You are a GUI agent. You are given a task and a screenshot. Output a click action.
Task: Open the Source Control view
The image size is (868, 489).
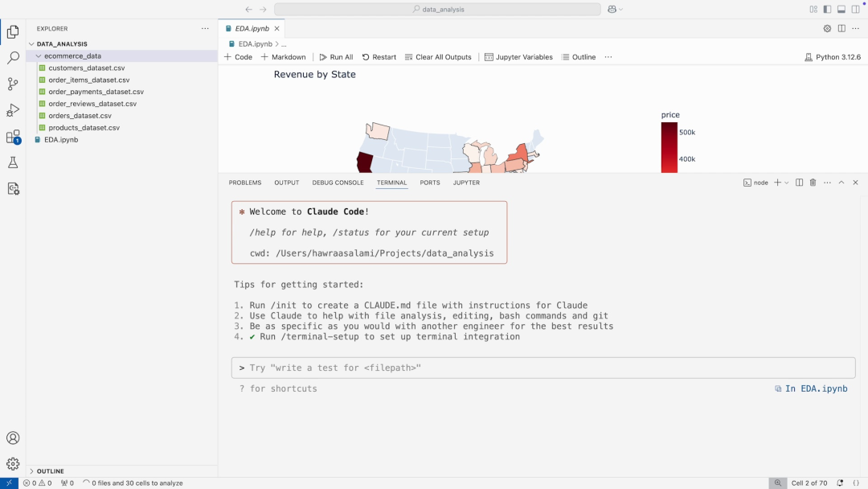click(13, 84)
